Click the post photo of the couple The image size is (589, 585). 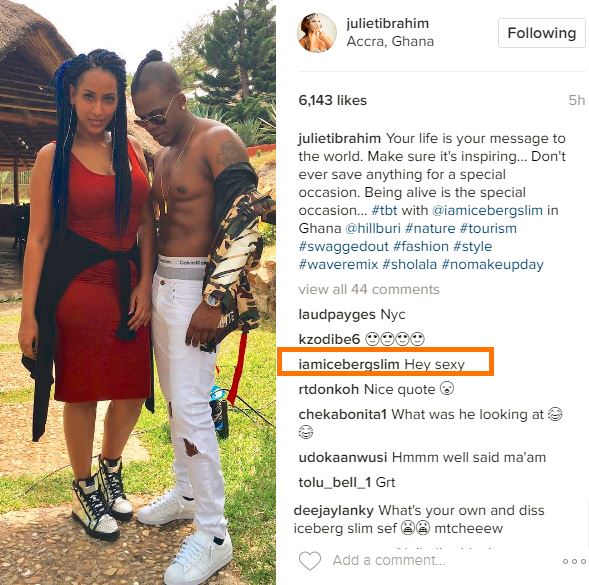138,292
